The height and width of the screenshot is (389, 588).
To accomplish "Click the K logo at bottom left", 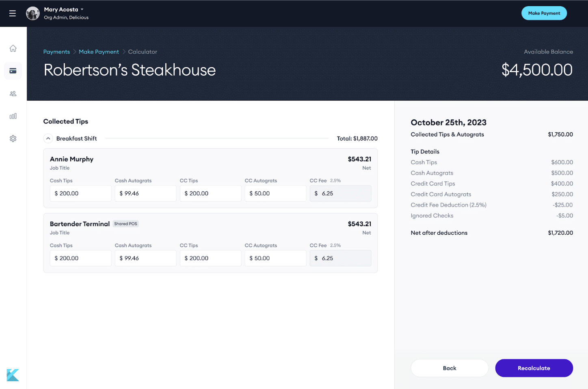I will (13, 375).
